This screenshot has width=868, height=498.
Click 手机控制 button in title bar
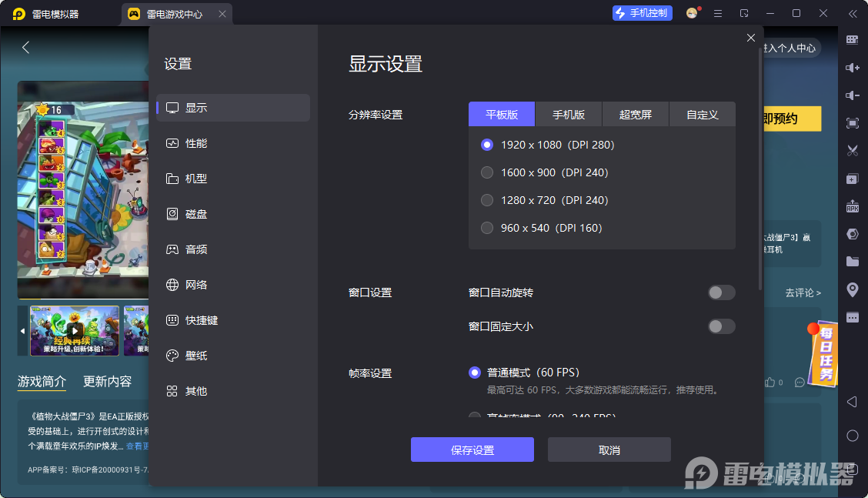coord(642,13)
